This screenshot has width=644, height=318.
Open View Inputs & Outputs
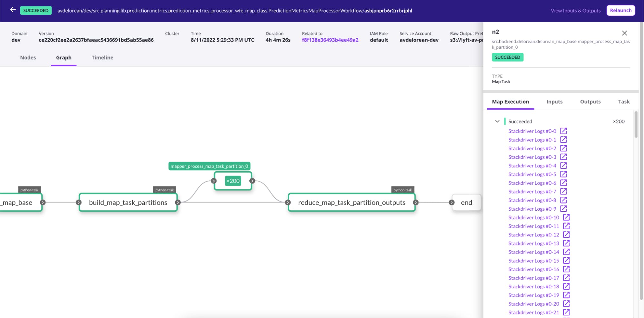[575, 10]
